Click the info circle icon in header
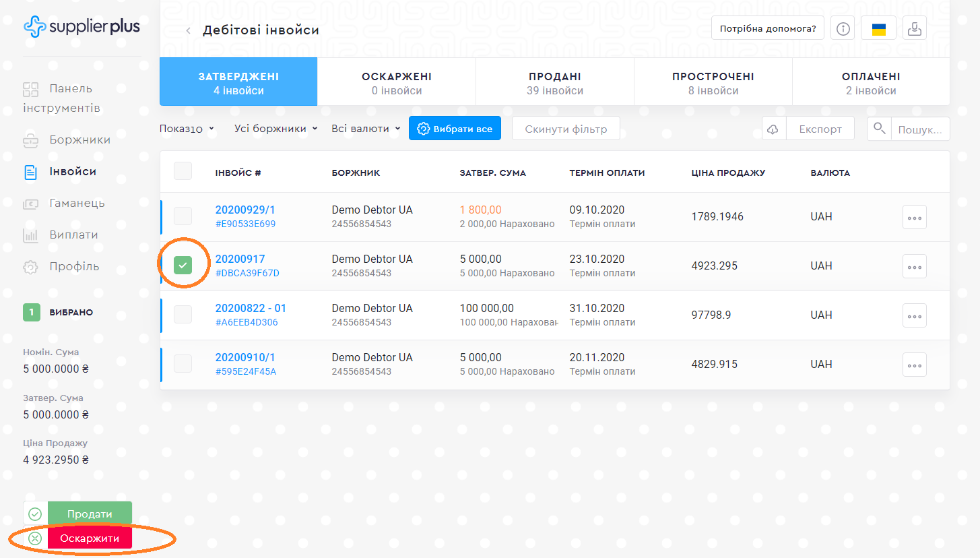This screenshot has width=980, height=558. click(843, 29)
